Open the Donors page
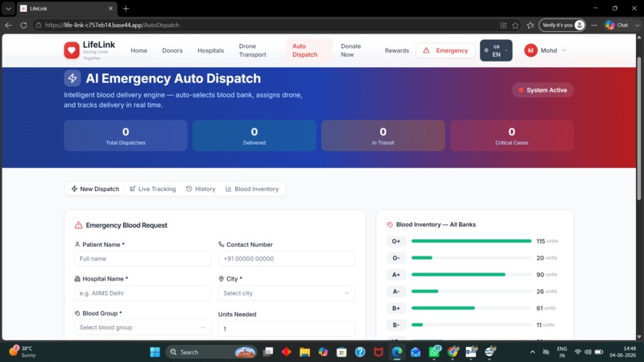The width and height of the screenshot is (644, 362). 172,50
